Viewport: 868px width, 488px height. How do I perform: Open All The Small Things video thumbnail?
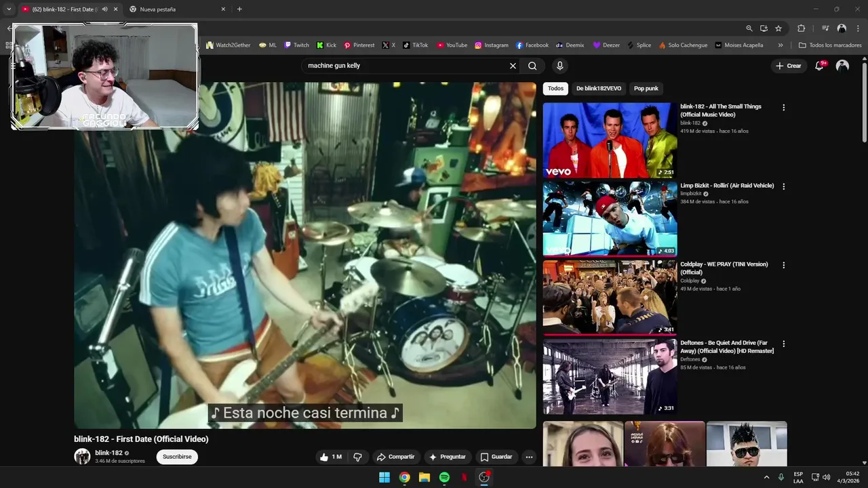(x=610, y=140)
